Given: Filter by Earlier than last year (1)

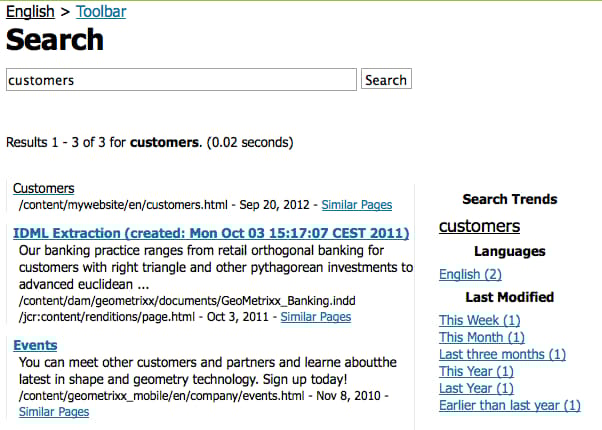Looking at the screenshot, I should tap(510, 405).
